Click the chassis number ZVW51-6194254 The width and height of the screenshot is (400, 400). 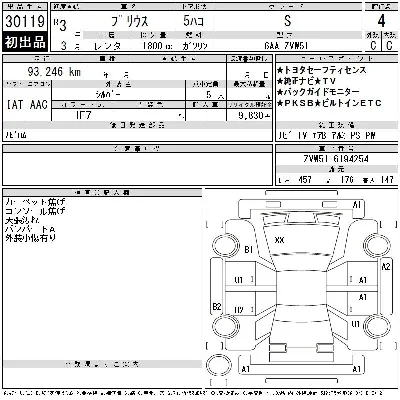[336, 158]
